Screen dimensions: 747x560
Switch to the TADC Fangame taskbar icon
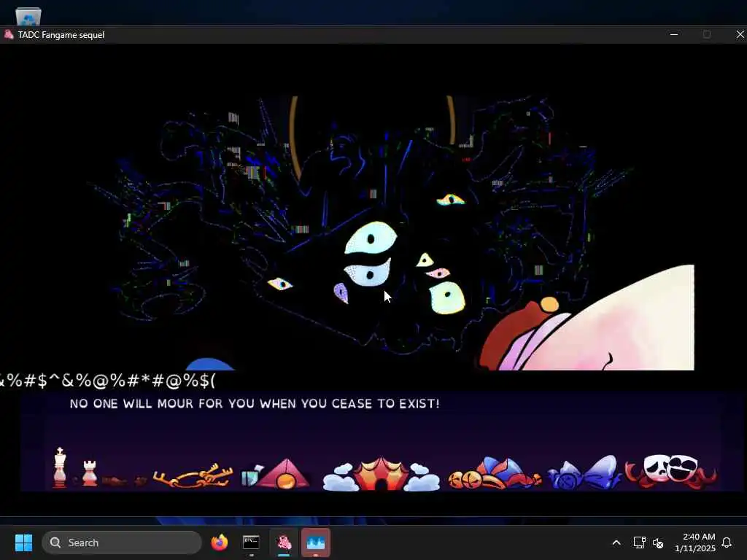(284, 542)
